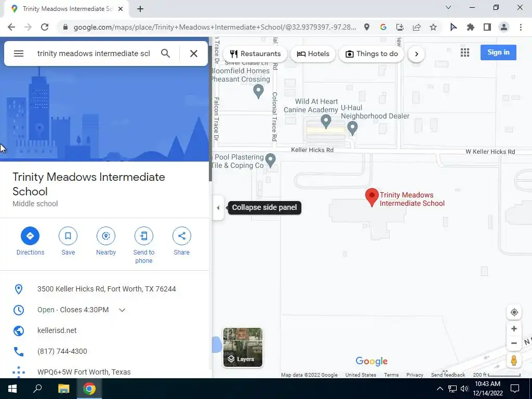Click the search magnifier icon
The width and height of the screenshot is (532, 399).
click(x=166, y=54)
